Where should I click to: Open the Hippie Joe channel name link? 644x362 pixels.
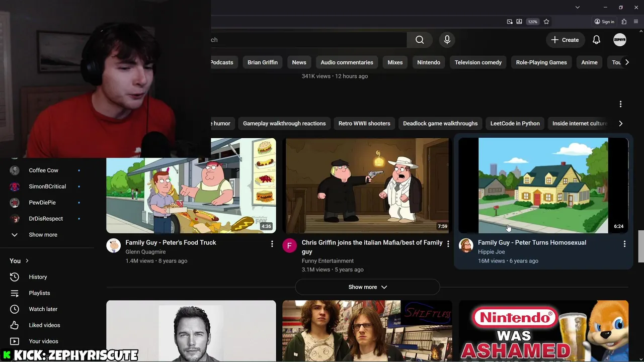[491, 252]
